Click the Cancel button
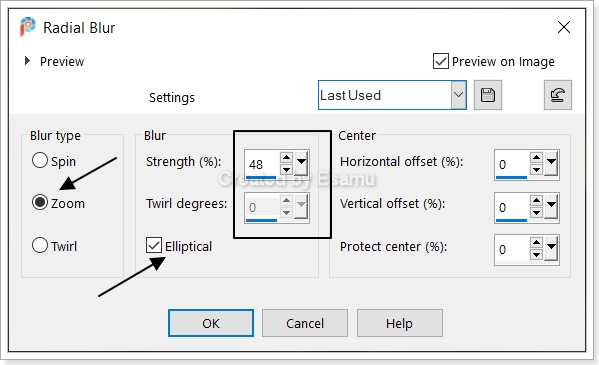Image resolution: width=599 pixels, height=365 pixels. [x=305, y=323]
